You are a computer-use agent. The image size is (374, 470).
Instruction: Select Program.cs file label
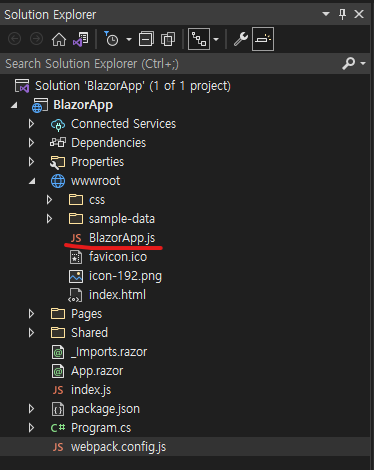pos(101,428)
